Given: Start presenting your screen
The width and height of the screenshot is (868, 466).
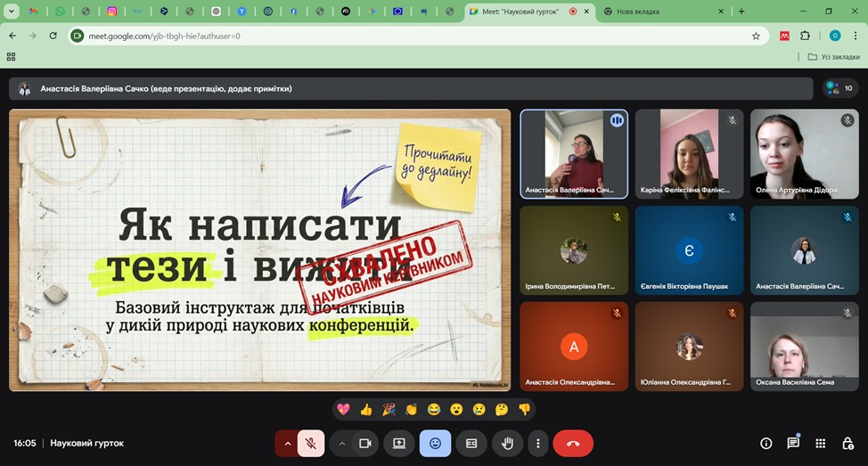Looking at the screenshot, I should coord(399,444).
